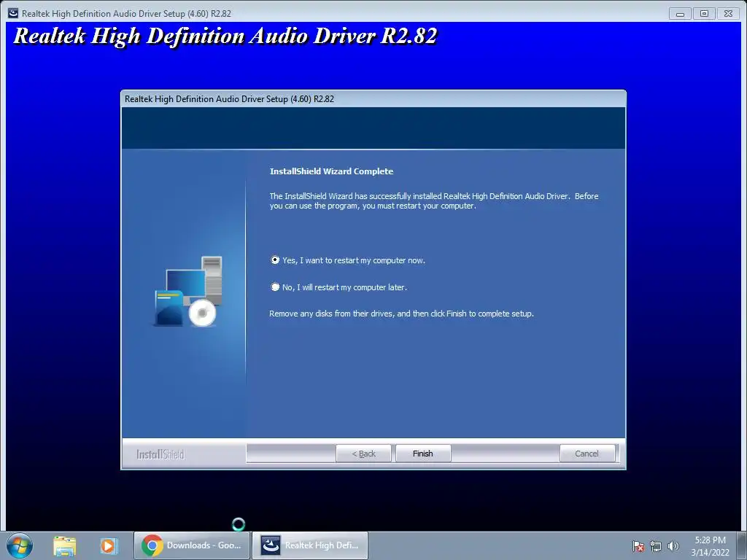Click the "InstallShield Wizard Complete" heading

tap(332, 171)
